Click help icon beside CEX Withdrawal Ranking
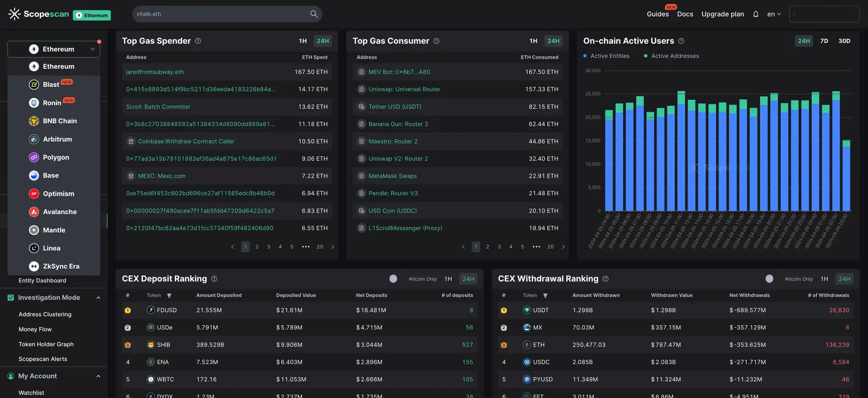Screen dimensions: 868x398 click(606, 279)
